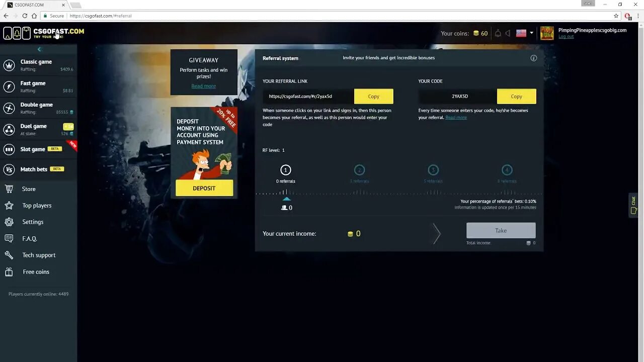
Task: Copy the referral link
Action: click(x=374, y=97)
